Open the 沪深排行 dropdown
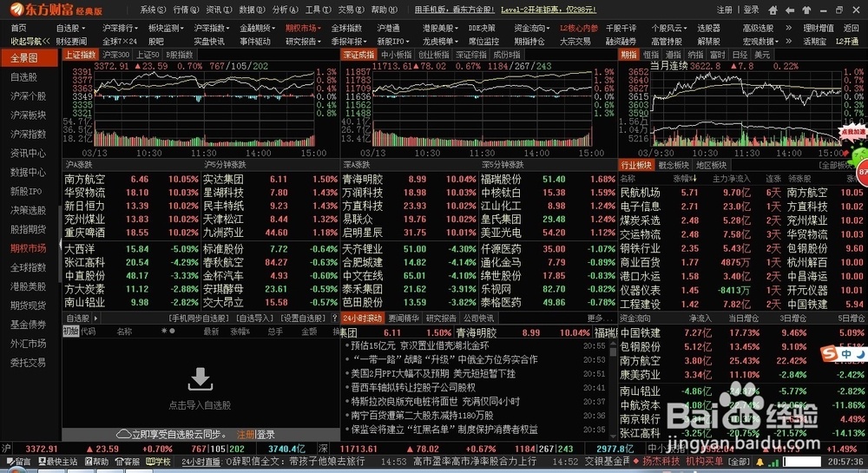The height and width of the screenshot is (473, 868). [x=120, y=28]
